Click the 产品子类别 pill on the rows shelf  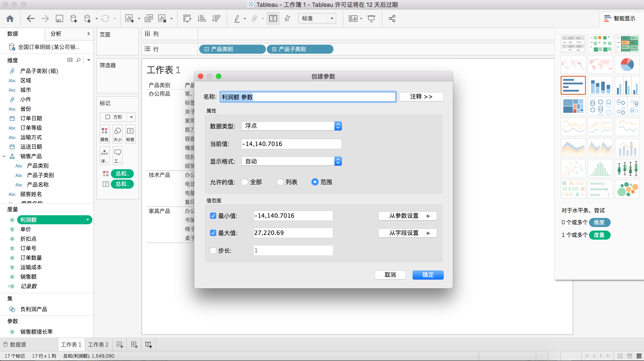pyautogui.click(x=300, y=49)
